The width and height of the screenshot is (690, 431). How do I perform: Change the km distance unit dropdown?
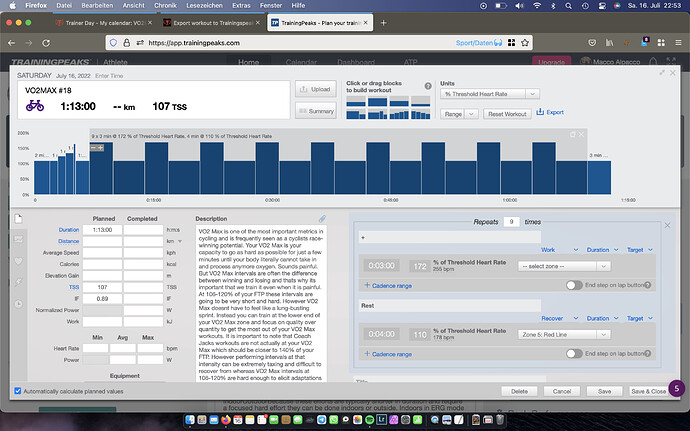tap(175, 241)
